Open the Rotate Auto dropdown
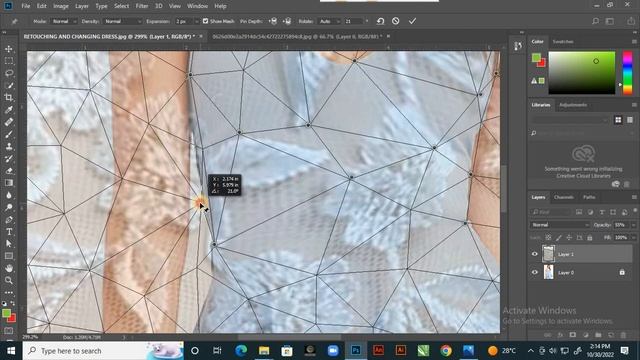 click(329, 21)
